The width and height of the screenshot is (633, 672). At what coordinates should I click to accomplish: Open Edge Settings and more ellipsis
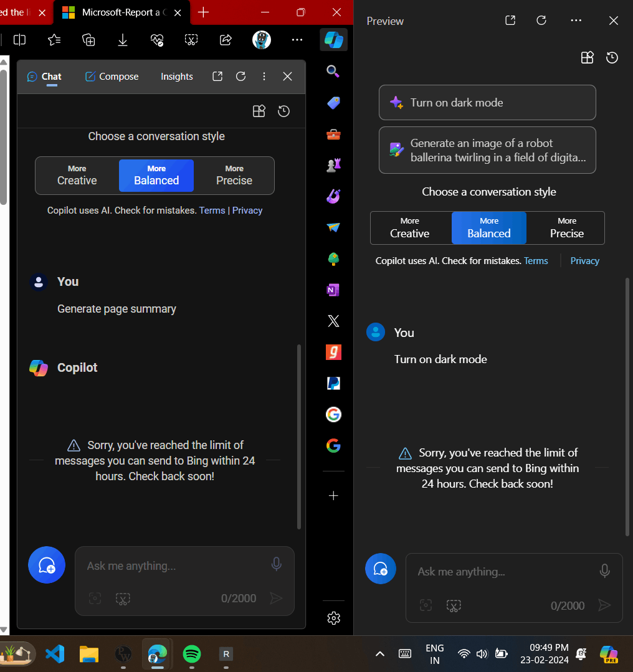pos(297,40)
